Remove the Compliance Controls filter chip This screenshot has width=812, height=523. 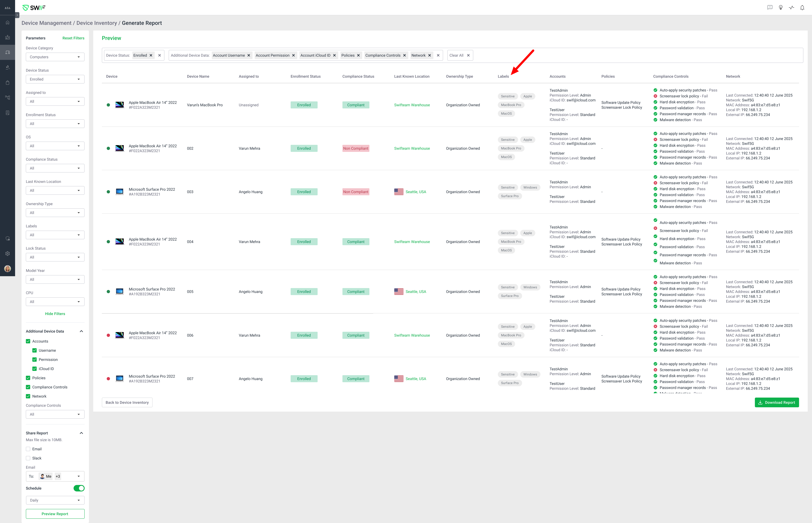coord(405,55)
